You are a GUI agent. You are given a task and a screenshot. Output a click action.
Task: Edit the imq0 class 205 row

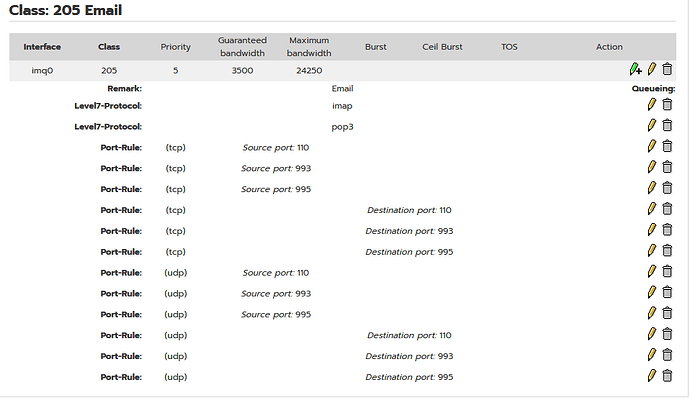pyautogui.click(x=652, y=69)
